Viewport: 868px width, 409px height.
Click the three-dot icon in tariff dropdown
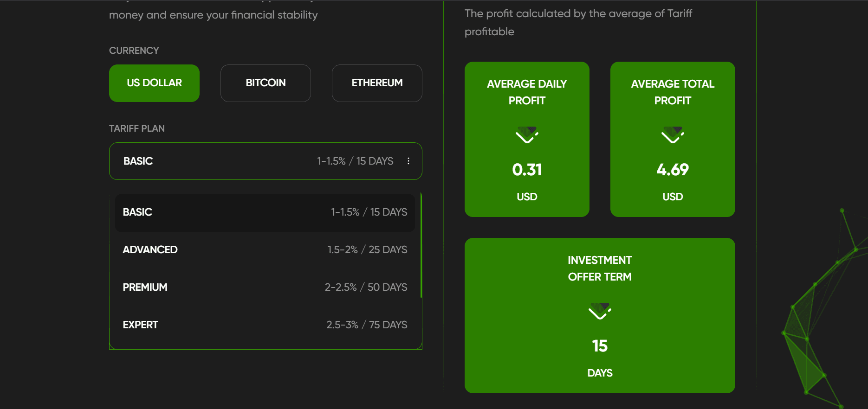[408, 161]
